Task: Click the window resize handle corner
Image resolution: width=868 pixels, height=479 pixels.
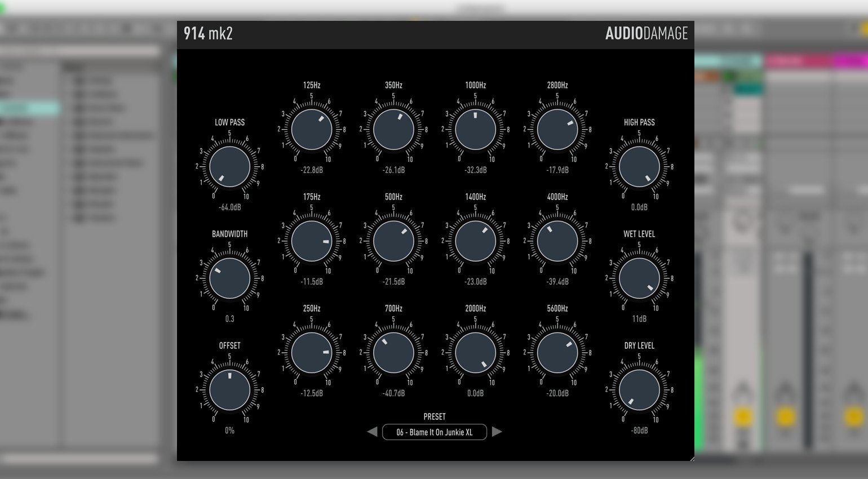Action: (x=692, y=459)
